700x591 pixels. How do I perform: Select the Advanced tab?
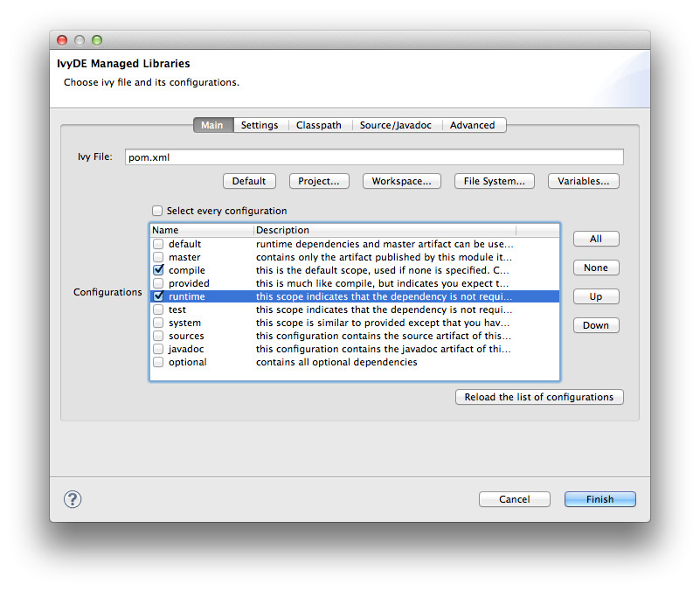click(473, 125)
